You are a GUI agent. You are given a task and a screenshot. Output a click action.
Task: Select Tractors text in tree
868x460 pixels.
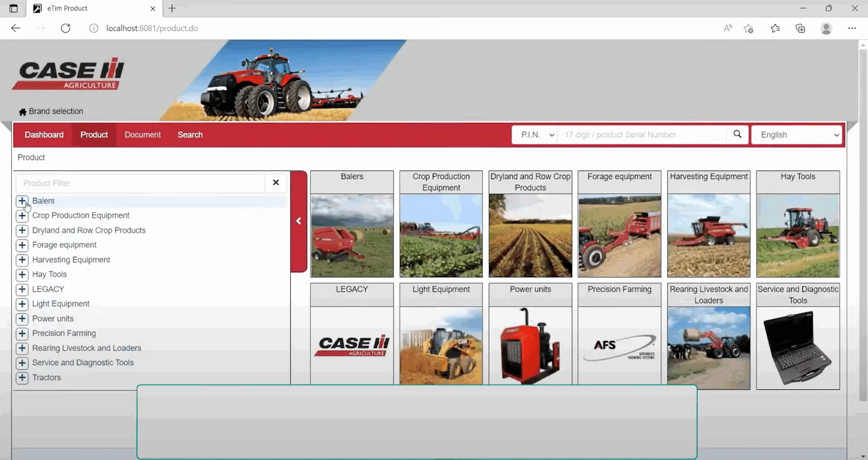(x=46, y=378)
